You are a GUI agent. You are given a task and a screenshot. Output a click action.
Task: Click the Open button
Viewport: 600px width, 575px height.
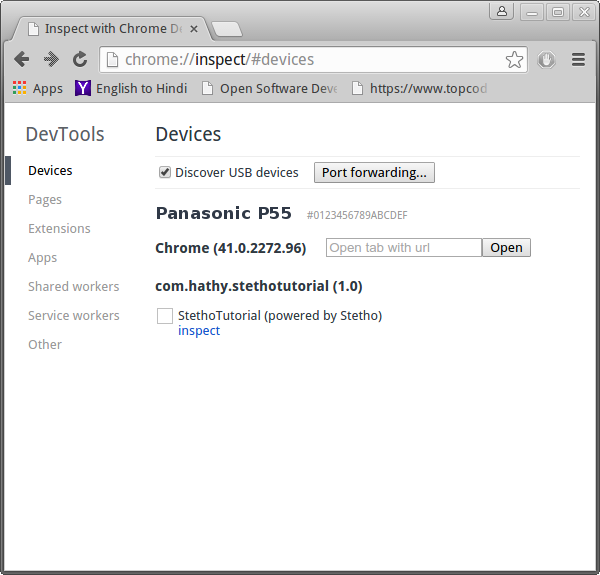(506, 248)
